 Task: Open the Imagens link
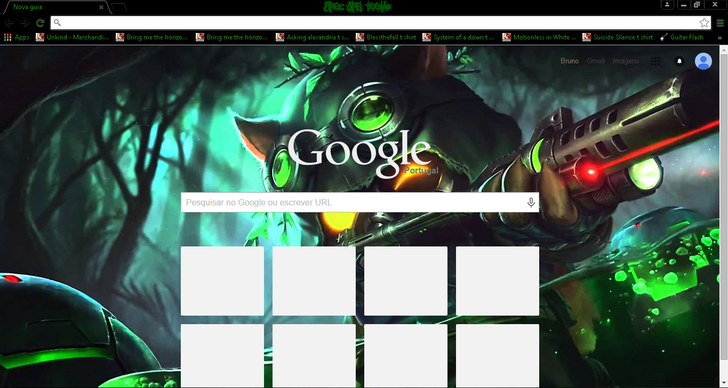(625, 61)
